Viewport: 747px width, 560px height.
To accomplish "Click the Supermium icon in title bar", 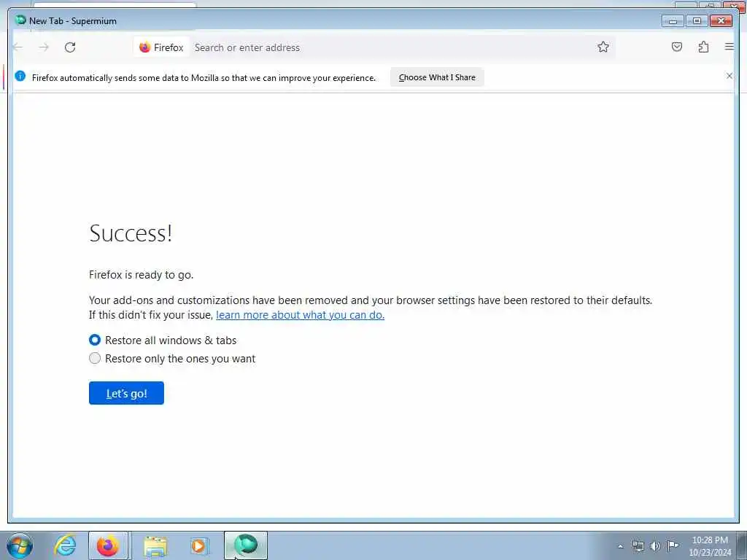I will click(20, 20).
